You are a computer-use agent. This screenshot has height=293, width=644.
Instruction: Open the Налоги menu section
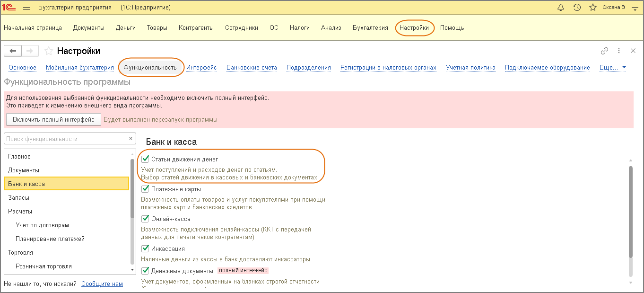coord(300,28)
